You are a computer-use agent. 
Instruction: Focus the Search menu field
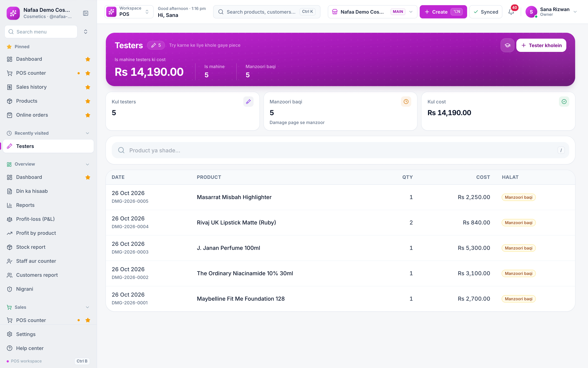41,32
